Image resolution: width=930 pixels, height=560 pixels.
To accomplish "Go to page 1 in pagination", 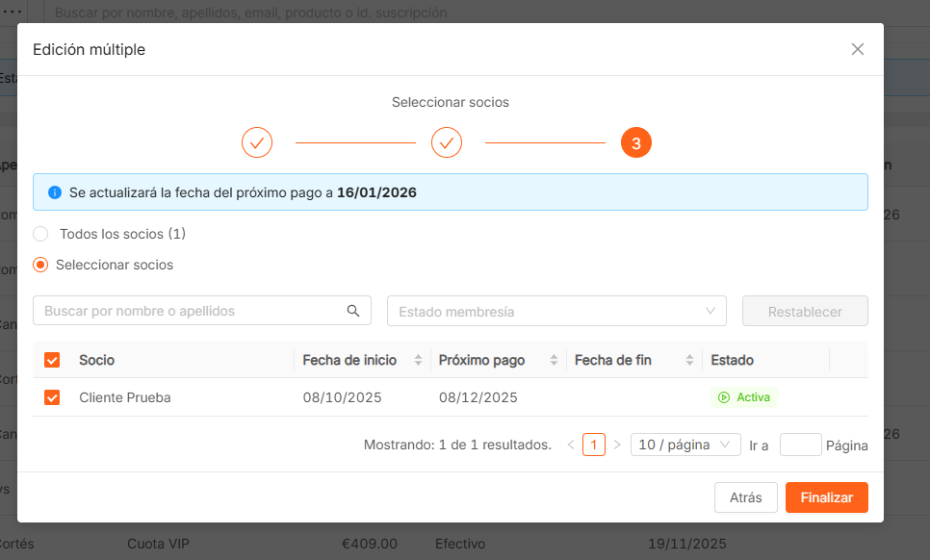I will click(594, 445).
